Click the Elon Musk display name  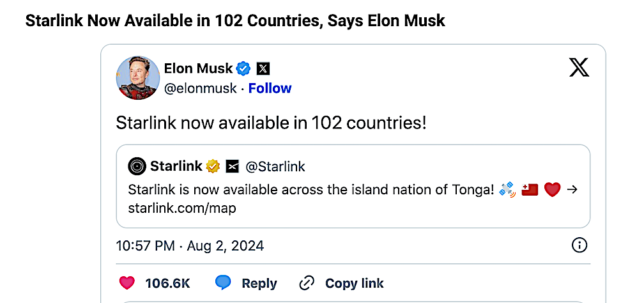tap(198, 68)
